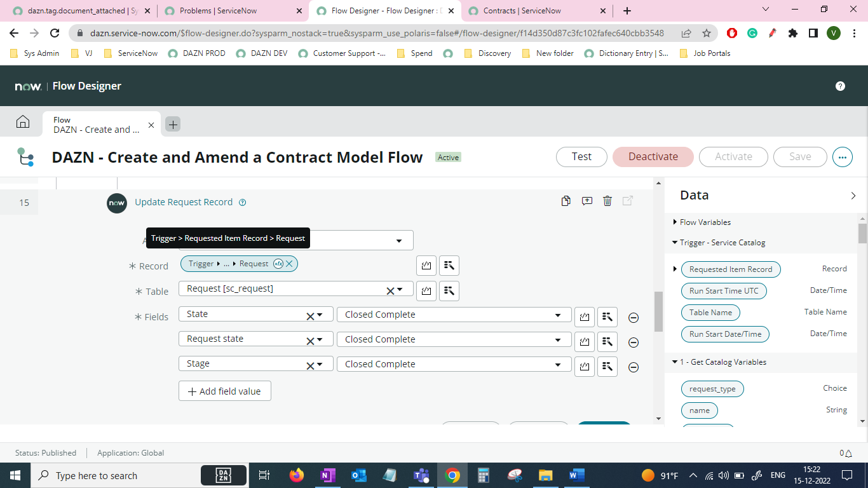
Task: Click the Test button
Action: click(581, 157)
